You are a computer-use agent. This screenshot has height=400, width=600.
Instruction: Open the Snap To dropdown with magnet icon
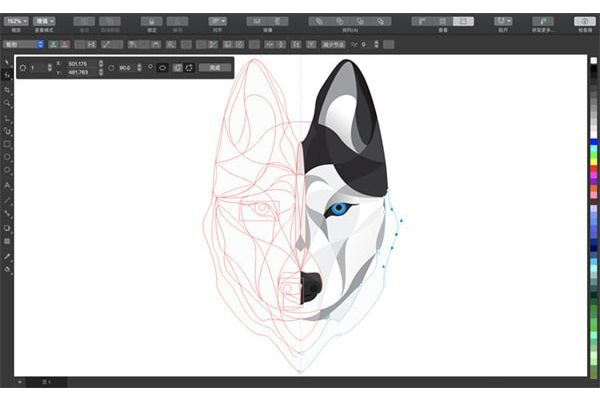(503, 21)
